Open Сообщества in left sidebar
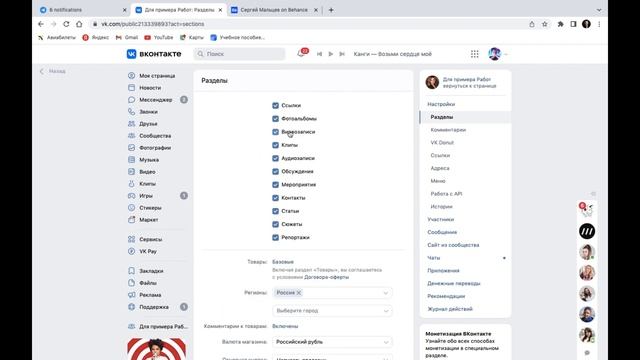 tap(155, 136)
